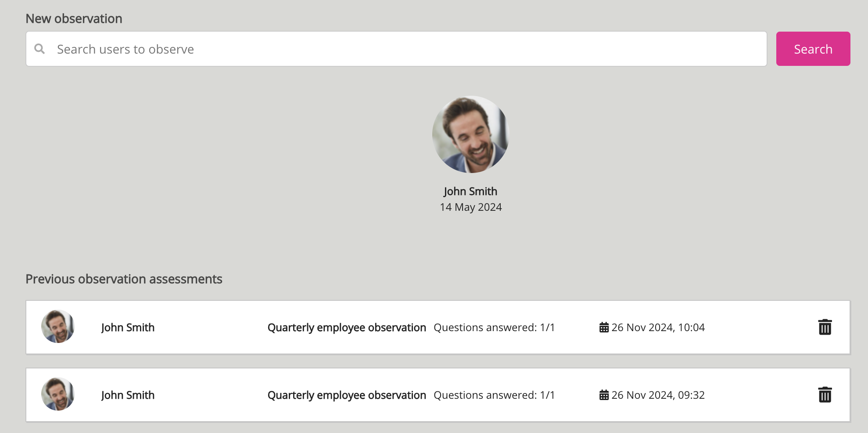This screenshot has height=433, width=868.
Task: Open Quarterly employee observation from 09:32
Action: point(347,395)
